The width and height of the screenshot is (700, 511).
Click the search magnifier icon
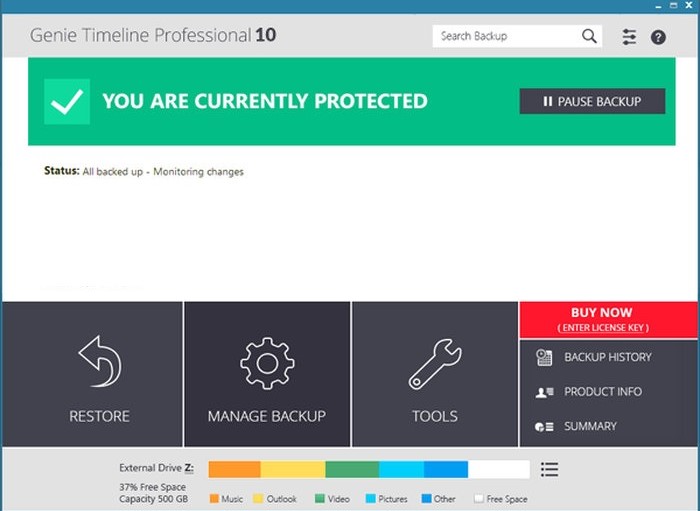coord(589,36)
